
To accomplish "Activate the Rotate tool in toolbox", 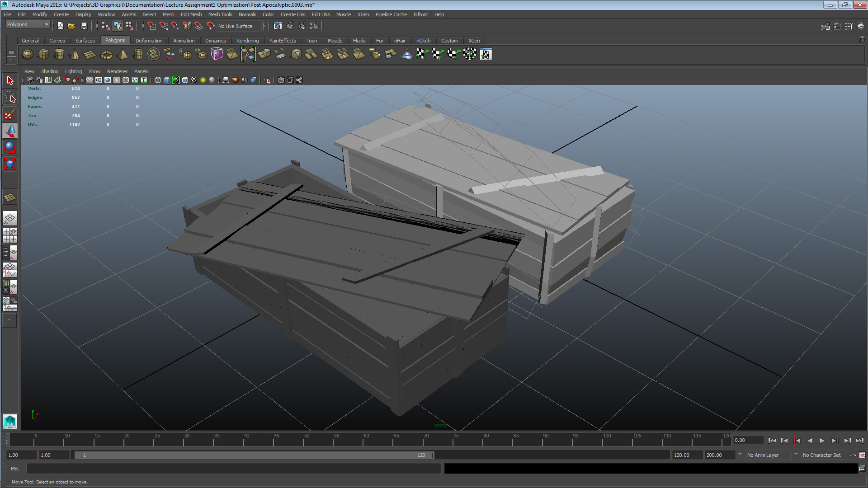I will [x=10, y=147].
